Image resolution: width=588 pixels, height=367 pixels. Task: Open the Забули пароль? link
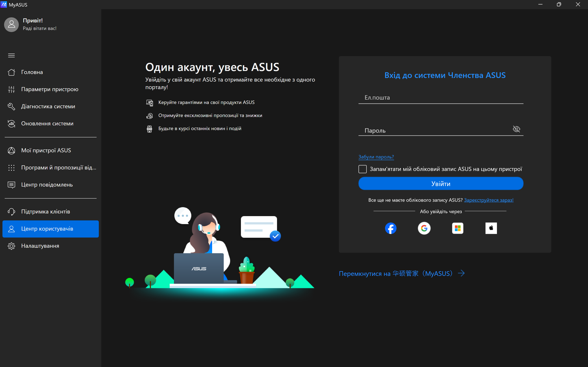376,157
